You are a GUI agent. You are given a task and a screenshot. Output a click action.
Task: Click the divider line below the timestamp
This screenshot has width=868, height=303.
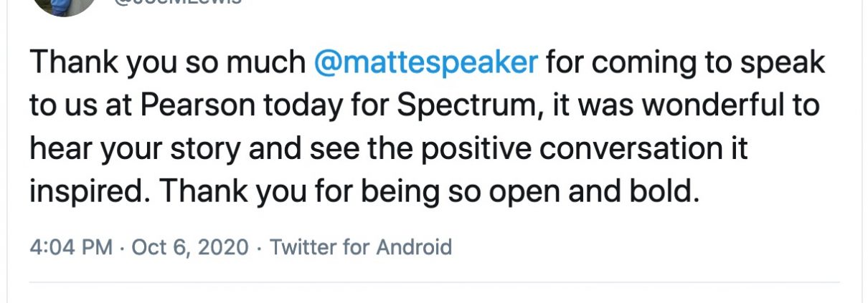434,282
